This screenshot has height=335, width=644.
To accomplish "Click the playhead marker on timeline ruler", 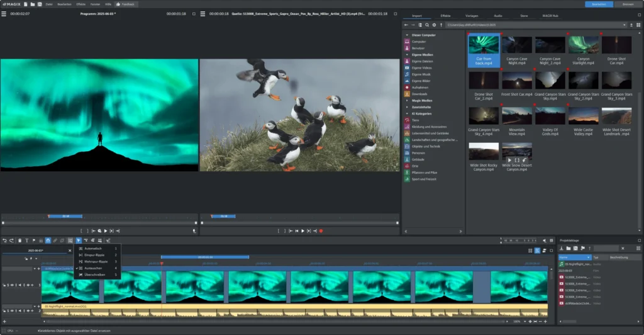I will coord(162,263).
